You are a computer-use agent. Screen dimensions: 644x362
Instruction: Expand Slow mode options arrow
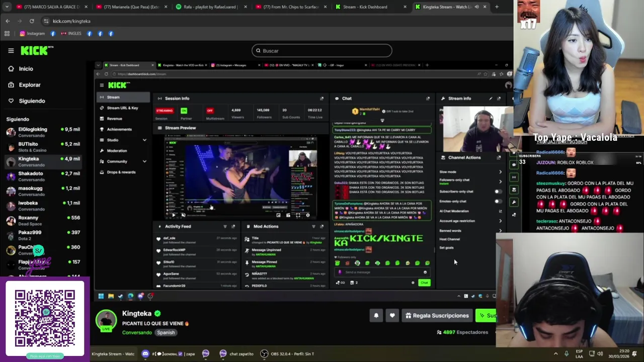[x=500, y=172]
